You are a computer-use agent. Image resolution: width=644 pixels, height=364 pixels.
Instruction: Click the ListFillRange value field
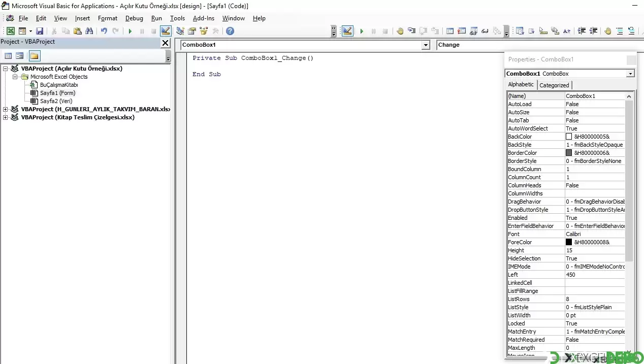(x=595, y=291)
